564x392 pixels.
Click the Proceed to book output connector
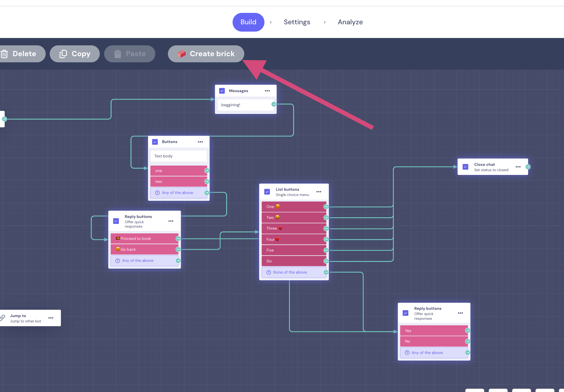pyautogui.click(x=178, y=239)
